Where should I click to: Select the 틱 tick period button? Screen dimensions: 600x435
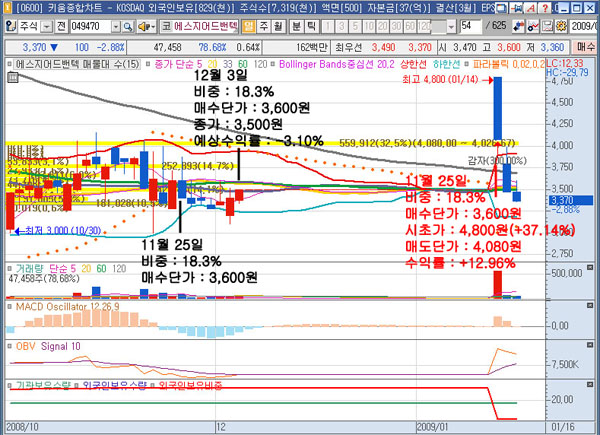tap(311, 26)
